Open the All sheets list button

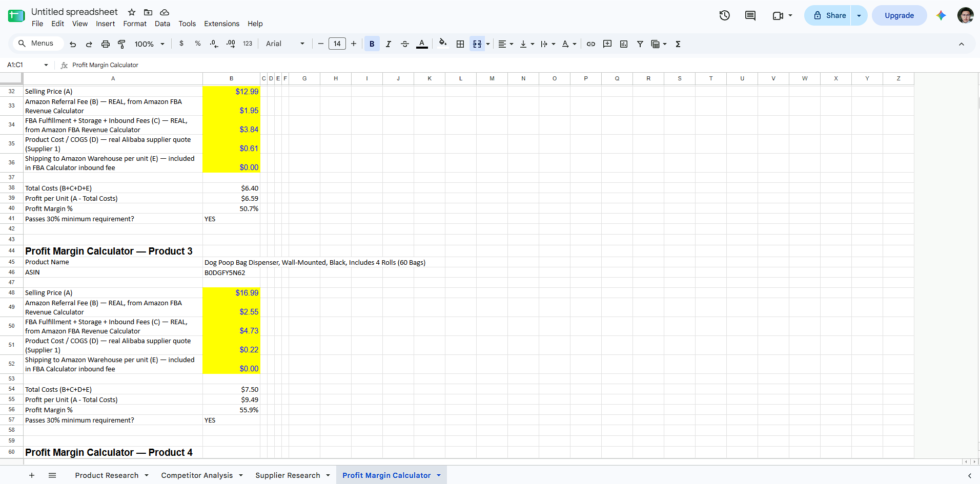click(x=52, y=475)
